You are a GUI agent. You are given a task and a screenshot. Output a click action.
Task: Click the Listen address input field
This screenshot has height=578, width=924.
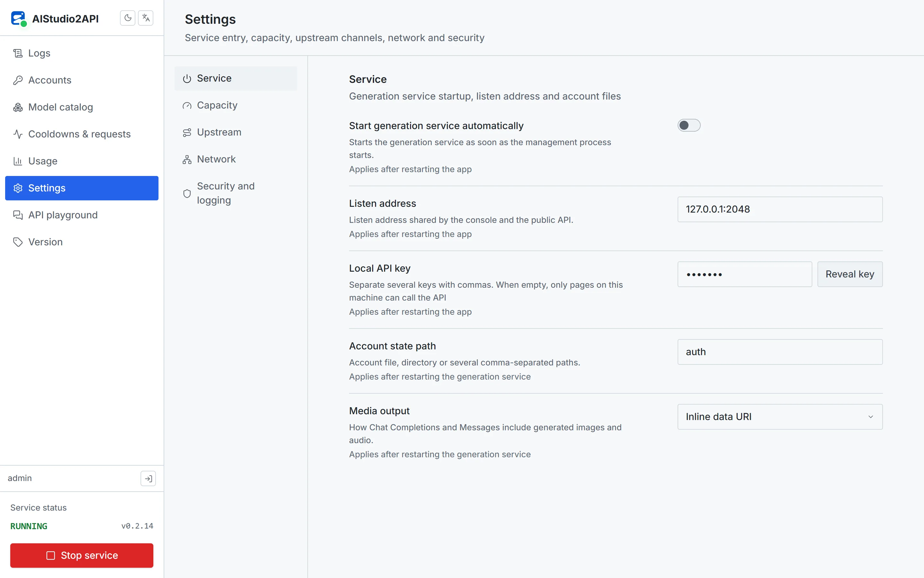coord(780,209)
